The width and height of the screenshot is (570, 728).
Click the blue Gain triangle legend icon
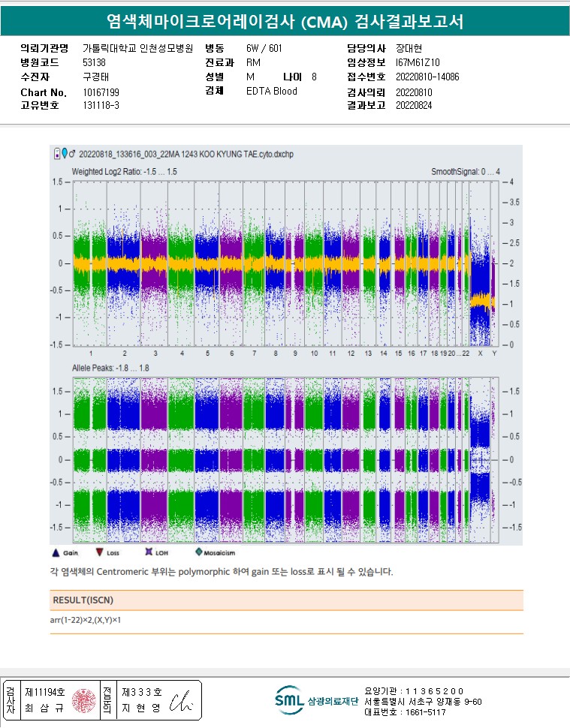[x=55, y=552]
